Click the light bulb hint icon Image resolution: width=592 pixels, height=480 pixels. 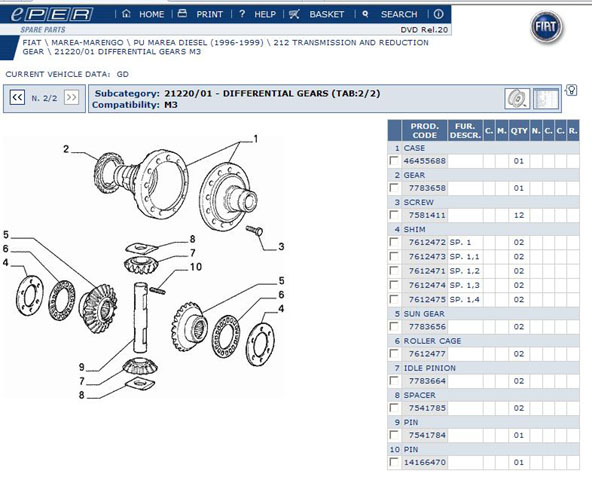pyautogui.click(x=571, y=90)
